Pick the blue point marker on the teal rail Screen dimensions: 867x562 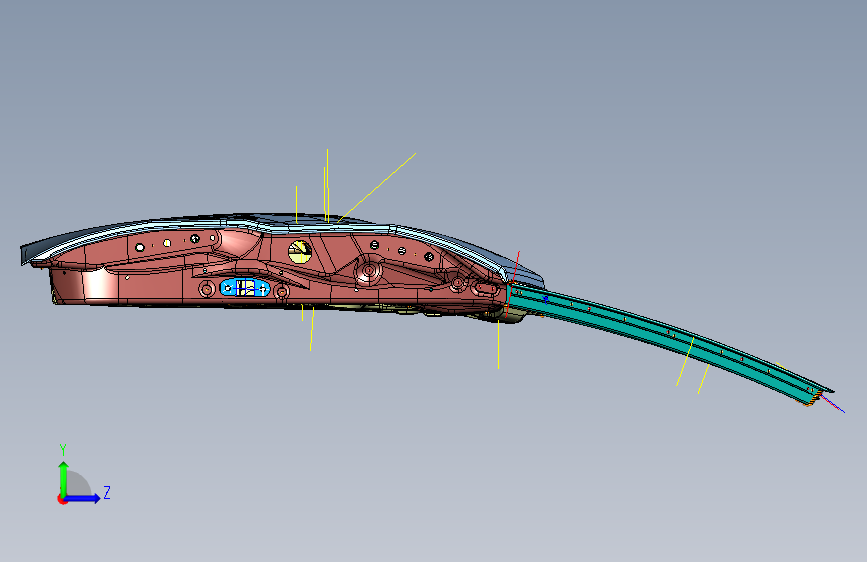(x=545, y=300)
